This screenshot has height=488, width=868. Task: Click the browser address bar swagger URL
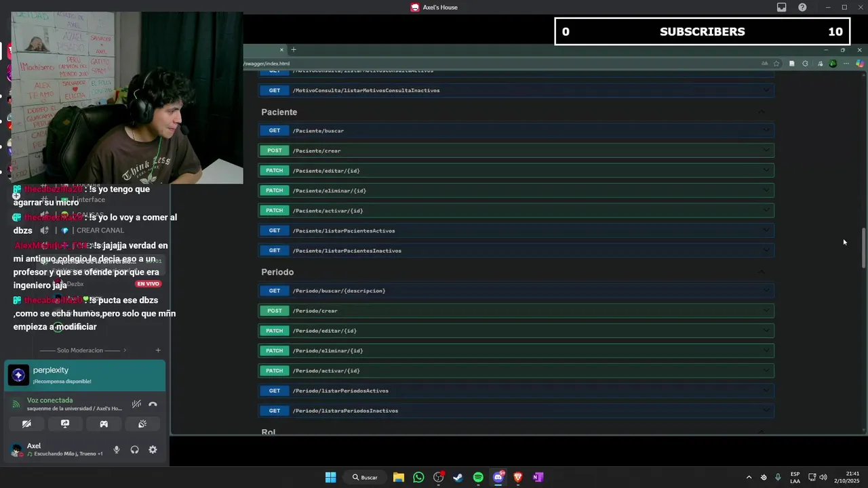click(x=267, y=64)
